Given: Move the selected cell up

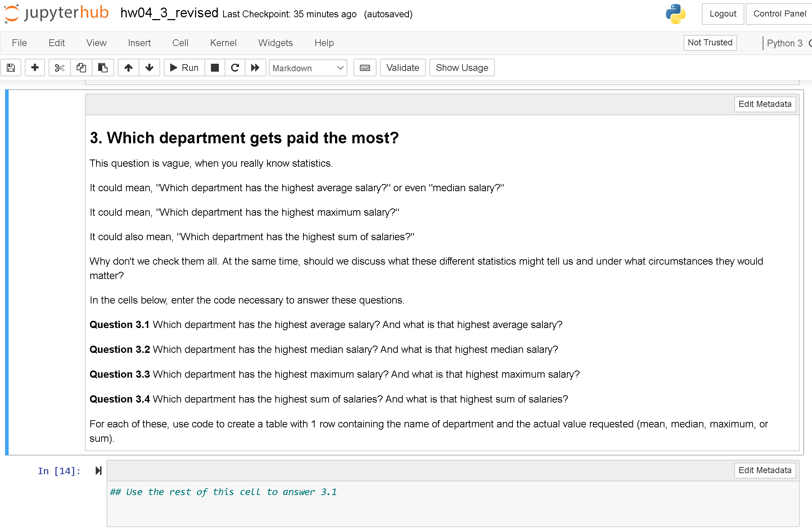Looking at the screenshot, I should click(x=128, y=68).
